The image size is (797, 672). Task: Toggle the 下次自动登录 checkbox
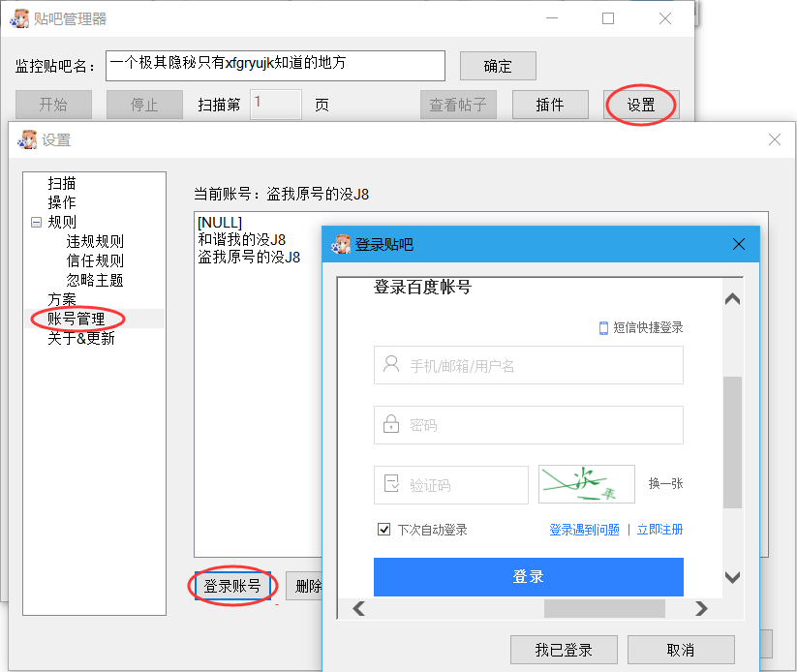tap(383, 530)
